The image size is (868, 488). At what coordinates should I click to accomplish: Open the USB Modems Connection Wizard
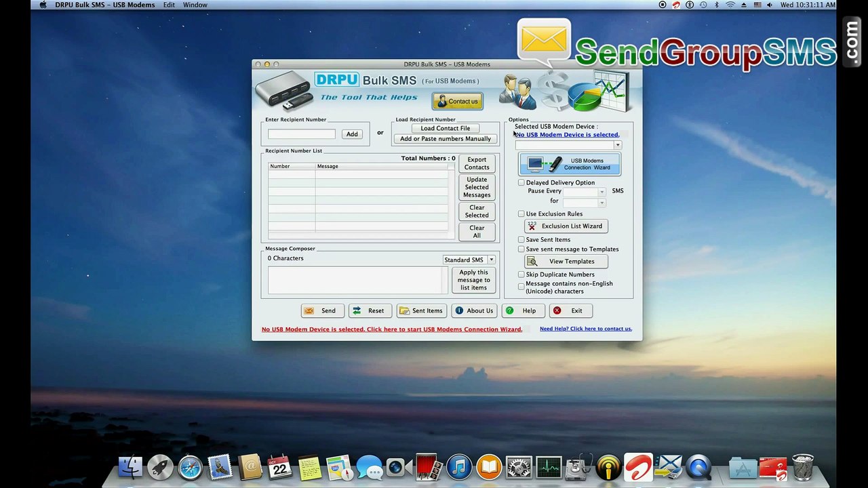coord(569,164)
